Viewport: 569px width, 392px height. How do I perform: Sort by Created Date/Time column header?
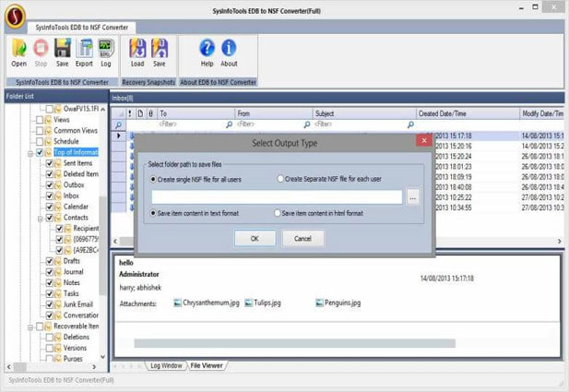pos(468,113)
